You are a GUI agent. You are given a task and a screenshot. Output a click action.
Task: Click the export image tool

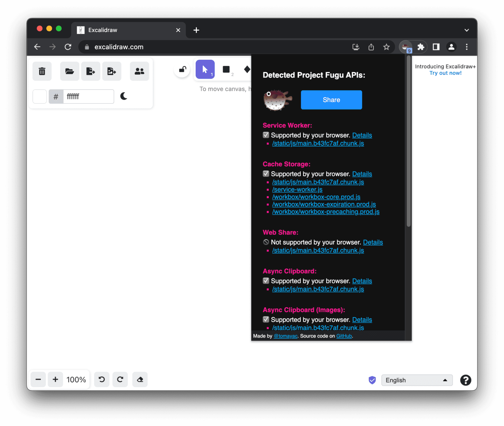(111, 71)
